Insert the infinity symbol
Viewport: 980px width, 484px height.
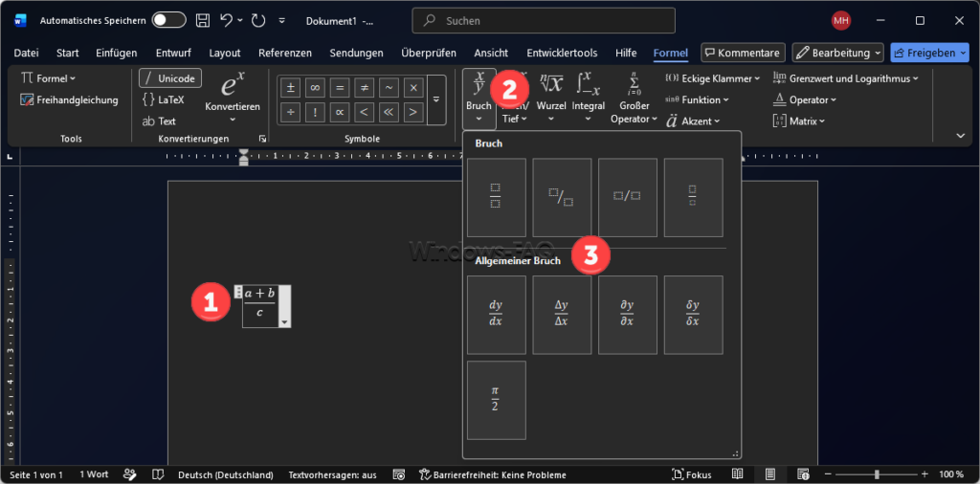(x=315, y=88)
